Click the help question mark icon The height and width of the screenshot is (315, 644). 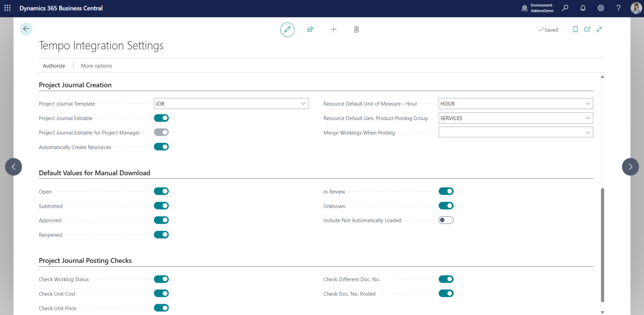pyautogui.click(x=618, y=8)
